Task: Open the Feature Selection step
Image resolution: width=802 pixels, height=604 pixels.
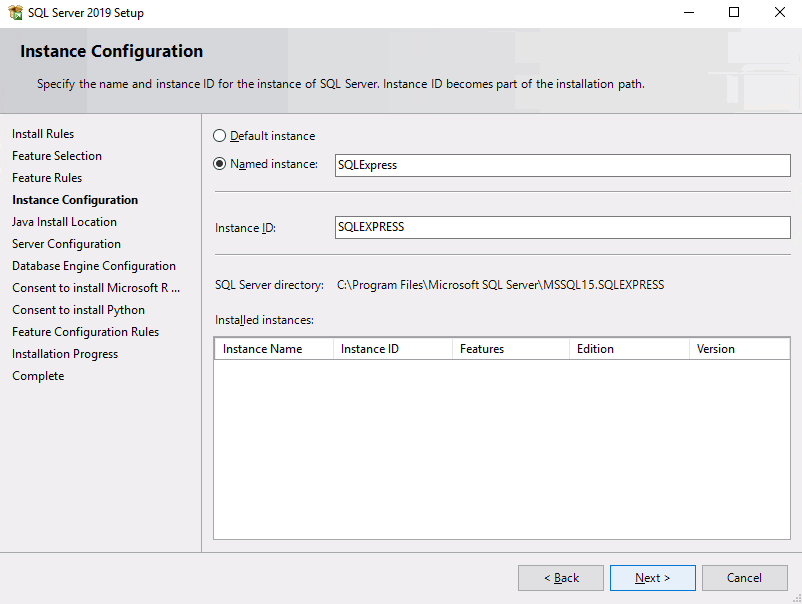Action: (x=57, y=156)
